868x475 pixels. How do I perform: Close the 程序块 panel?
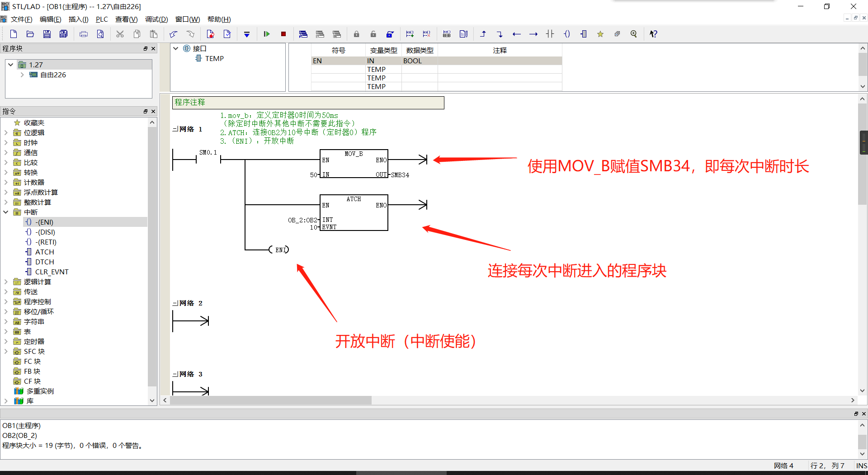pyautogui.click(x=153, y=48)
